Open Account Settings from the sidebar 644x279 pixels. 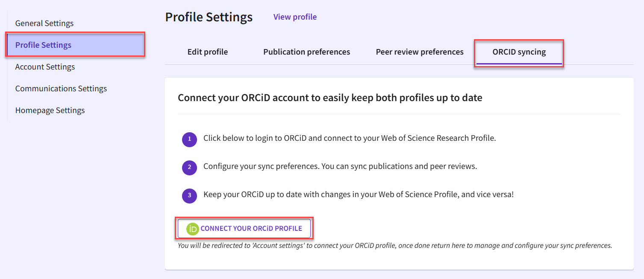click(x=45, y=67)
